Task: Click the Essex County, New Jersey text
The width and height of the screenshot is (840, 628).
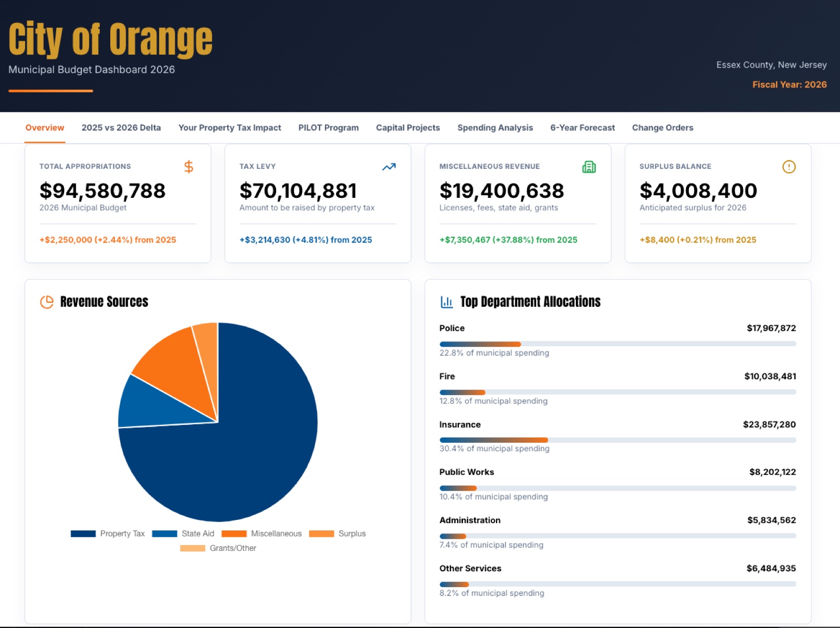Action: pos(771,65)
